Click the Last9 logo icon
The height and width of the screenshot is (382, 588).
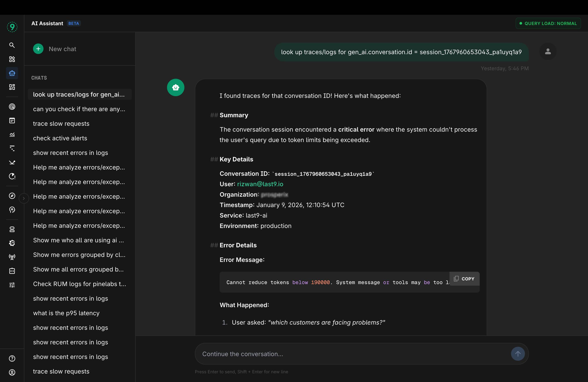coord(12,27)
